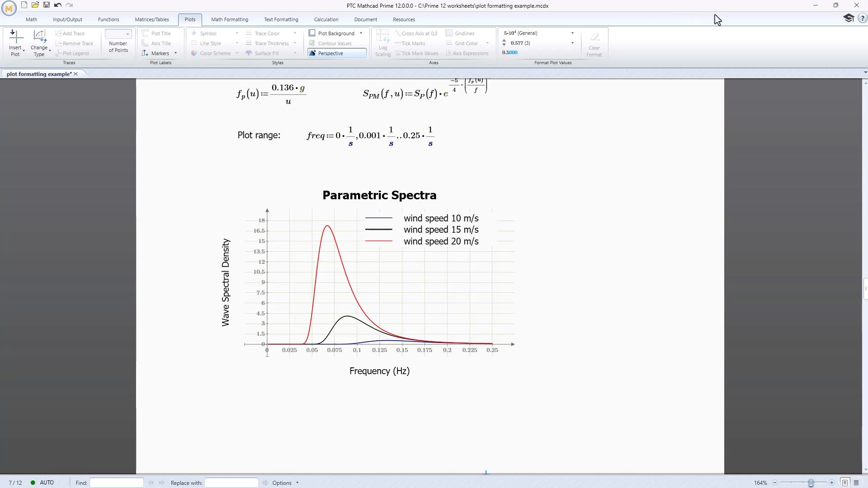Click the Add Trace icon
Screen dimensions: 868x488
pos(59,33)
